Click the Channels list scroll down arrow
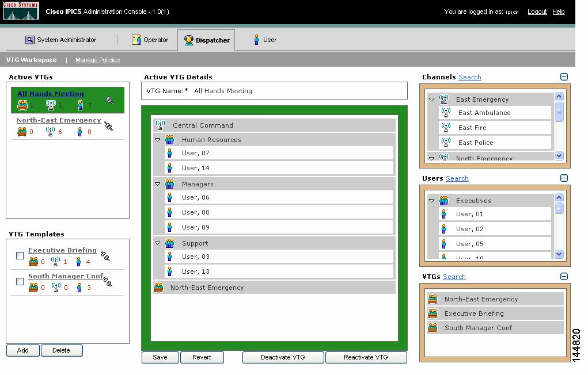The height and width of the screenshot is (375, 588). (559, 155)
